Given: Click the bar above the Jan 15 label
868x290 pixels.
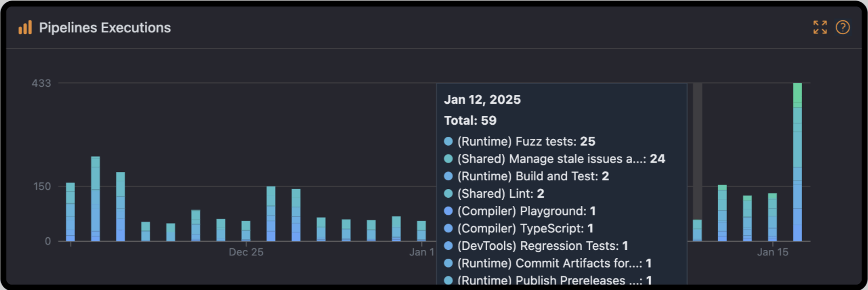Looking at the screenshot, I should coord(772,217).
